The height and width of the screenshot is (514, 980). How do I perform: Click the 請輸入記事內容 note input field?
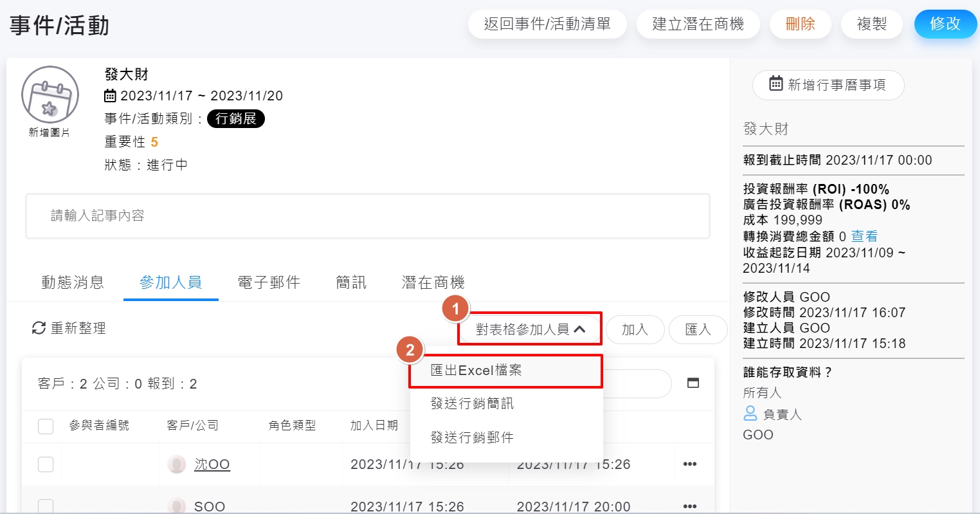pos(367,216)
